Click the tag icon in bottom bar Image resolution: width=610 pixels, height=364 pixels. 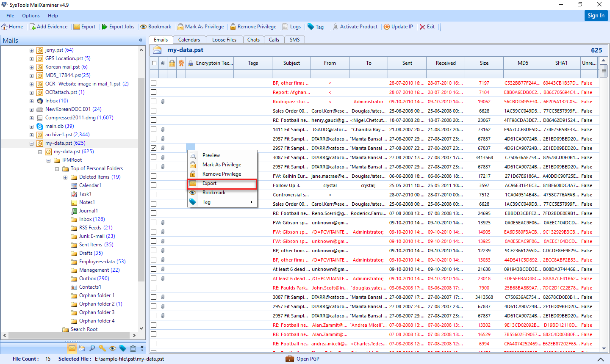coord(122,348)
